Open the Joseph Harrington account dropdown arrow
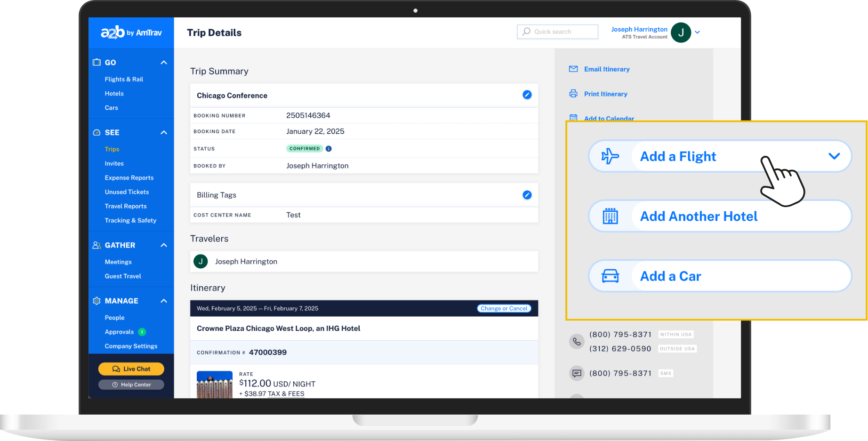The width and height of the screenshot is (868, 441). 698,32
